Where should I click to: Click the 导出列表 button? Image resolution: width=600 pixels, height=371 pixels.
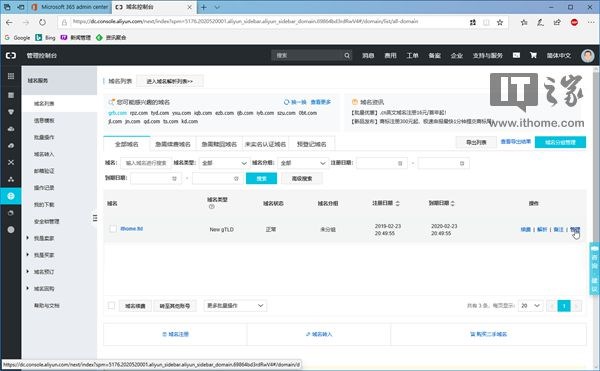[x=476, y=142]
